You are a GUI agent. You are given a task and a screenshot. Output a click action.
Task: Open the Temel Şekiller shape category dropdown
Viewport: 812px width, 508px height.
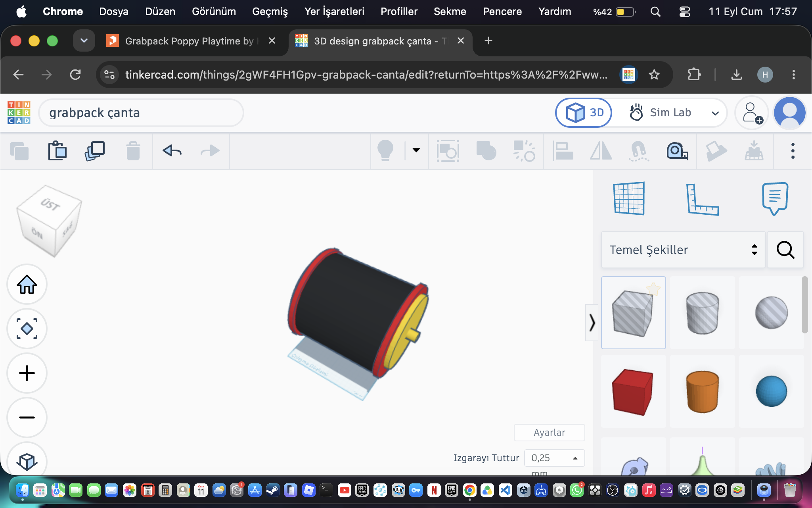pos(683,250)
